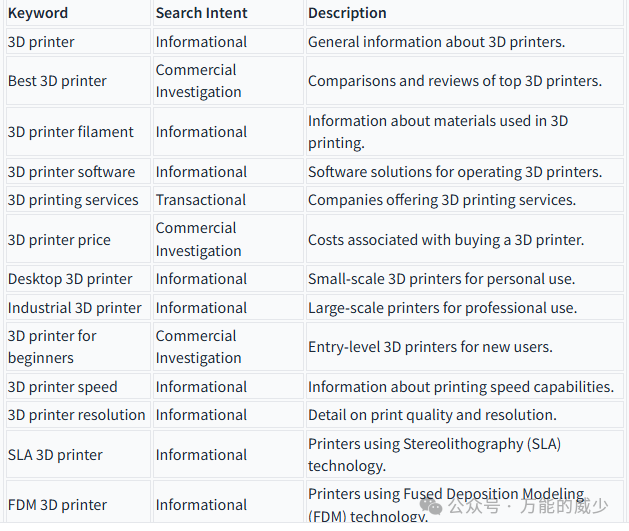This screenshot has height=531, width=629.
Task: Click "Entry-level 3D printers for new users."
Action: click(430, 347)
